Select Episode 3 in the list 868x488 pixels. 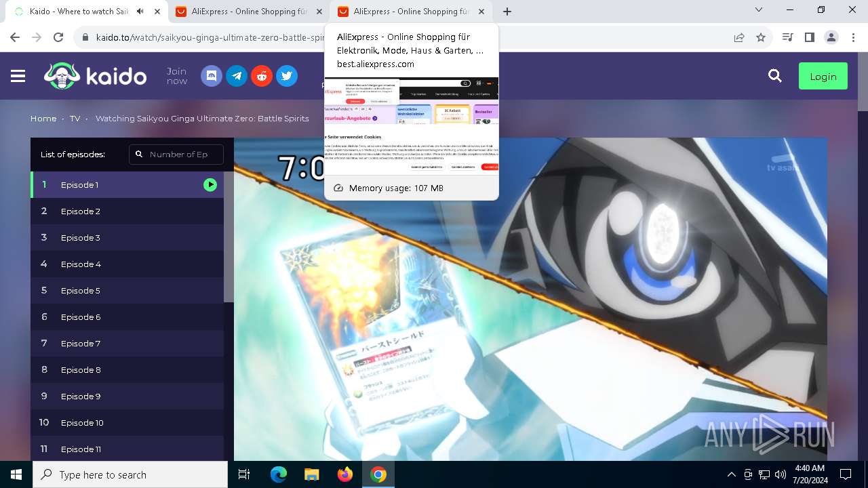coord(127,237)
